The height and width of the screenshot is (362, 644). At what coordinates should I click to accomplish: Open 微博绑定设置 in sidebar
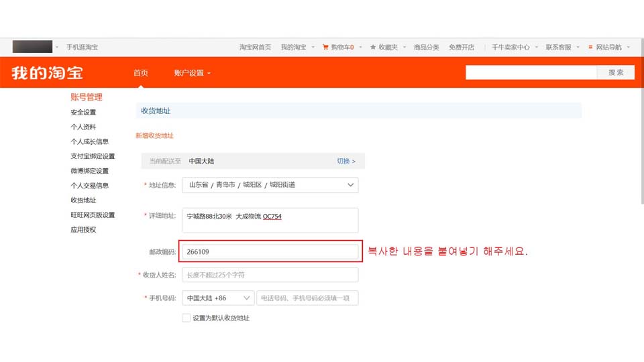tap(89, 171)
